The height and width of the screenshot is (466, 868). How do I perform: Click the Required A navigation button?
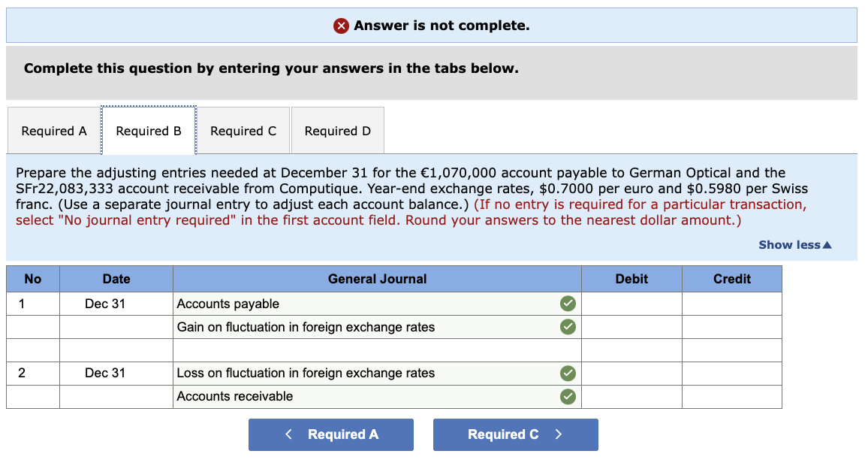pos(330,434)
